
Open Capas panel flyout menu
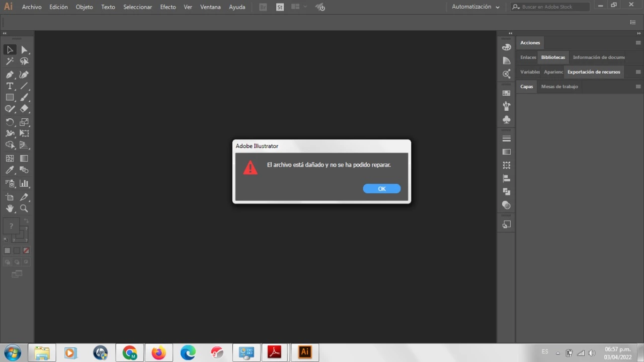pyautogui.click(x=638, y=87)
